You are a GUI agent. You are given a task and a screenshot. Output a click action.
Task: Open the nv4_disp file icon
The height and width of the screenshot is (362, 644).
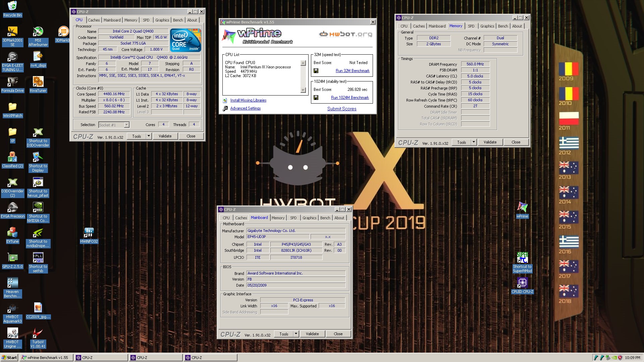[x=38, y=59]
